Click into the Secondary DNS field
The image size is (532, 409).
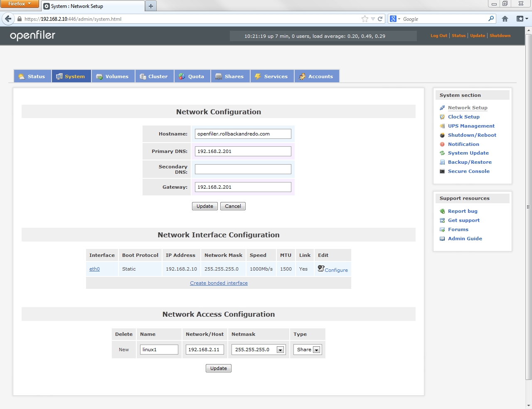point(243,169)
